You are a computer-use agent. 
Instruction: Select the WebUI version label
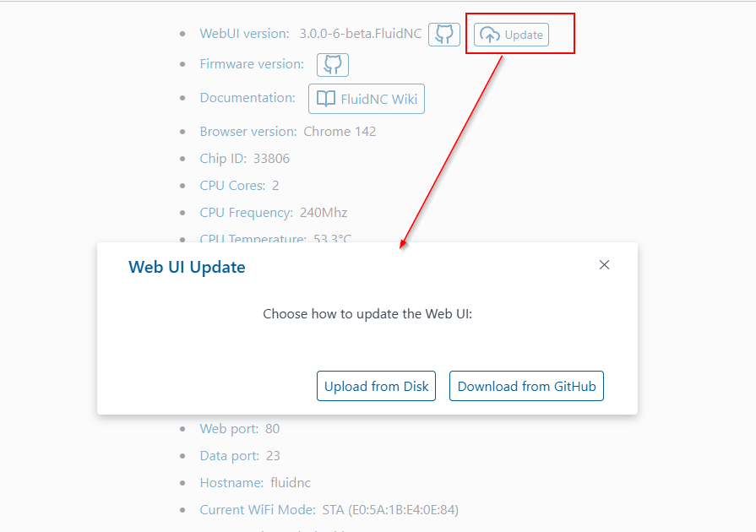pos(244,34)
